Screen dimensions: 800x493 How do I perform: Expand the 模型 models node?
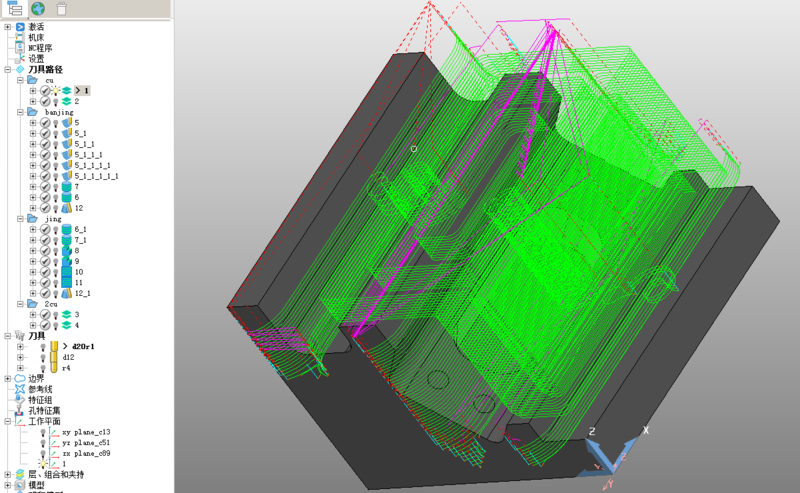point(7,485)
